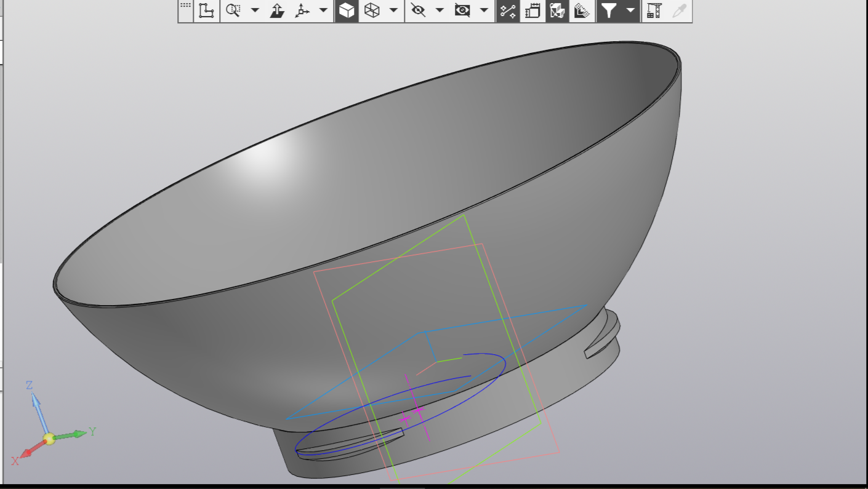Image resolution: width=868 pixels, height=489 pixels.
Task: Toggle the selection filter funnel
Action: click(609, 10)
